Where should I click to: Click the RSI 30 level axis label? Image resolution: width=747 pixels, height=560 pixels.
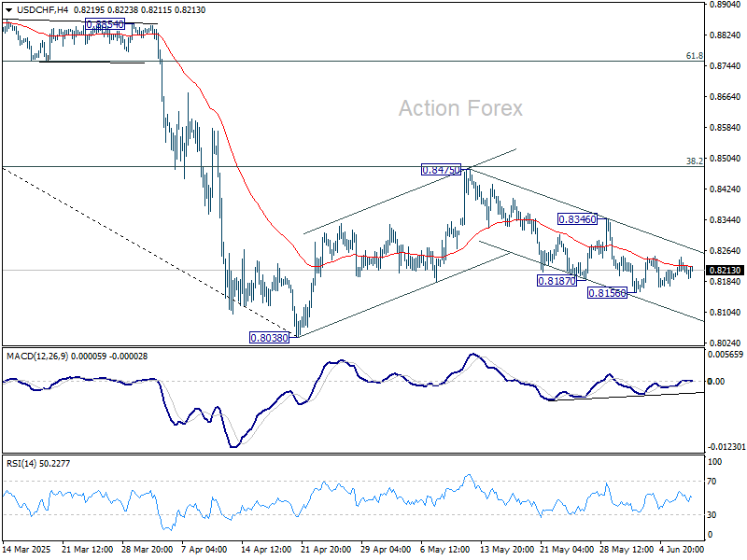point(712,515)
